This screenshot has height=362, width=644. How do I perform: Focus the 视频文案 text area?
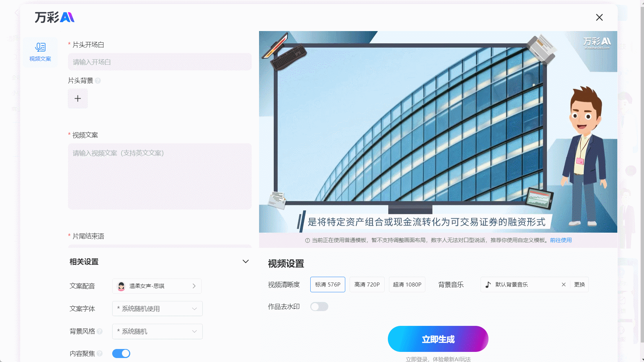pyautogui.click(x=159, y=176)
